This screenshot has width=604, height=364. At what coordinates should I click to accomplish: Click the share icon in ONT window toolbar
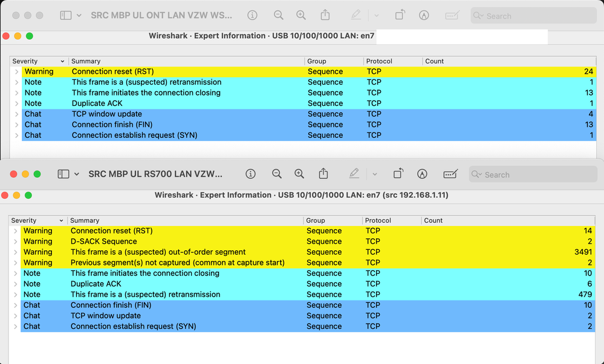pos(325,15)
